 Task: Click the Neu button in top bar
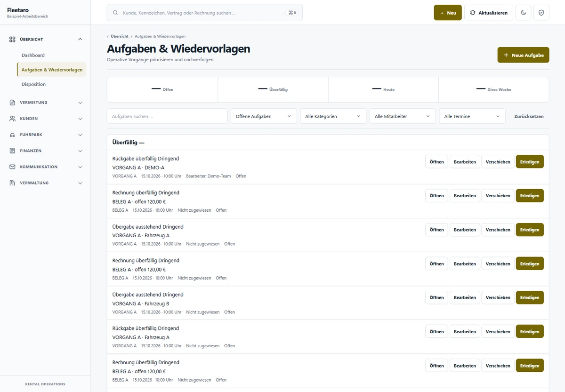coord(448,13)
